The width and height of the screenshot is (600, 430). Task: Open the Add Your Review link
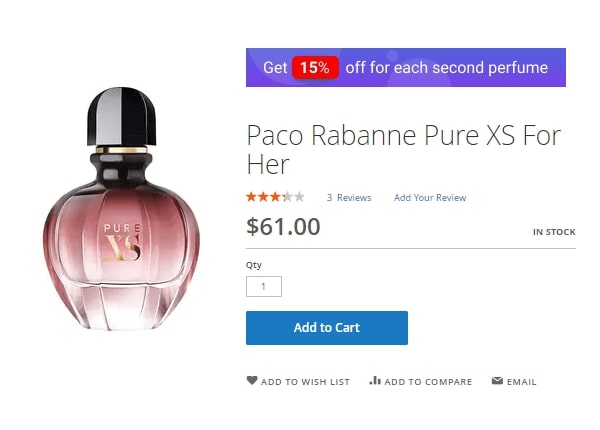pos(430,198)
